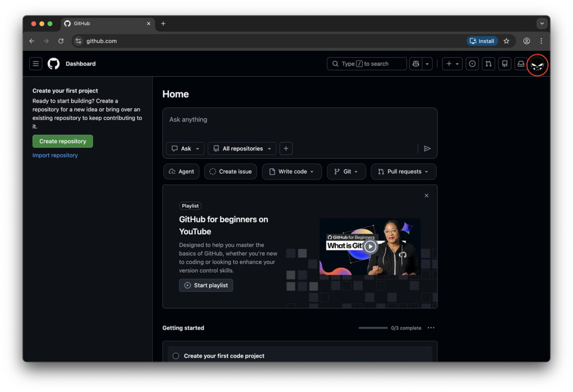573x392 pixels.
Task: Open the tab search chevron dropdown
Action: [542, 23]
